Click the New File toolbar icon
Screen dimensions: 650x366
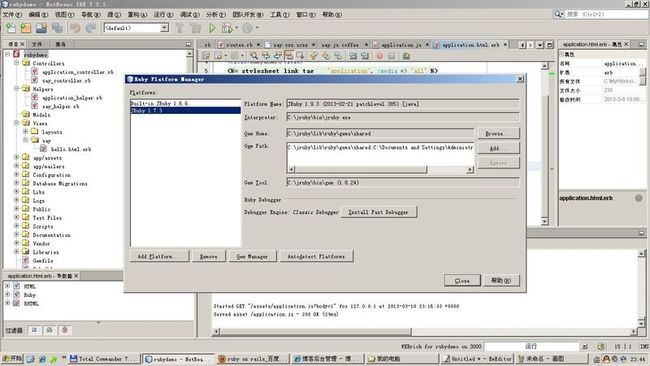[10, 28]
